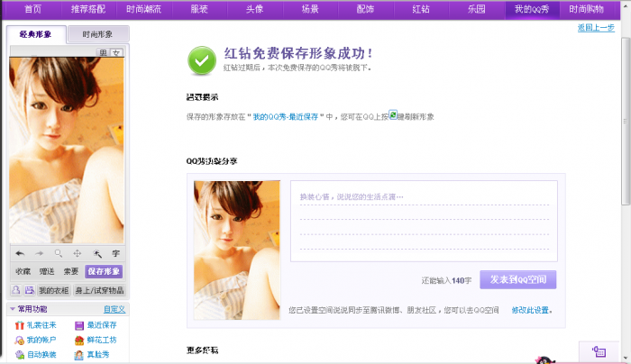This screenshot has height=364, width=631.
Task: Click into the mood text input area
Action: (x=424, y=221)
